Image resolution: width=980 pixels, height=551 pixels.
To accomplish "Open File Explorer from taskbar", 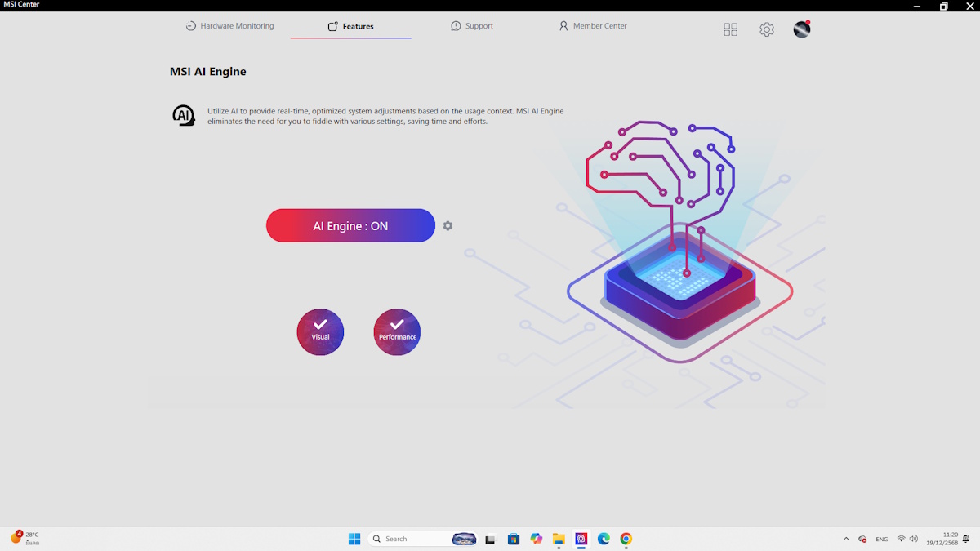I will [559, 539].
